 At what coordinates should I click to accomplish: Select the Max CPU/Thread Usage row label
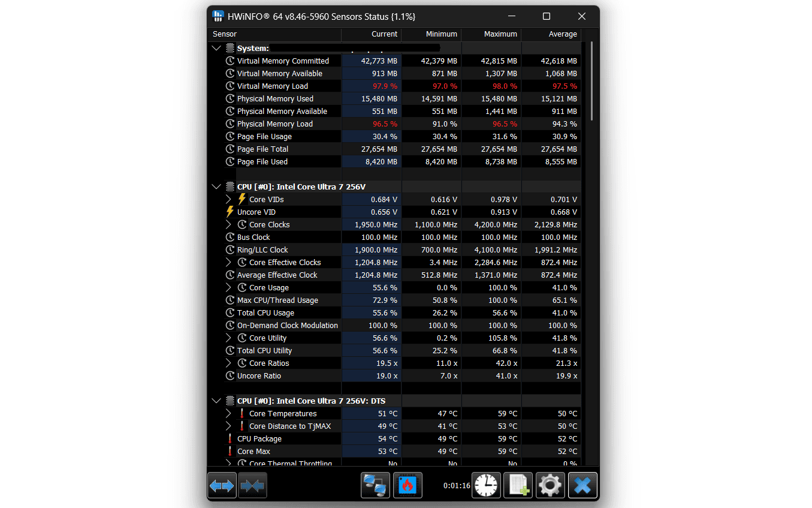(277, 300)
